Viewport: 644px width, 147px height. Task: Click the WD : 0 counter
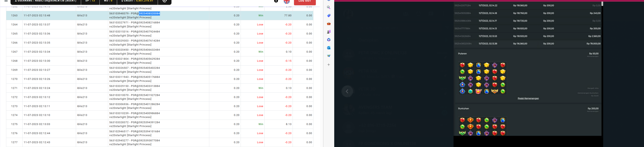click(108, 1)
